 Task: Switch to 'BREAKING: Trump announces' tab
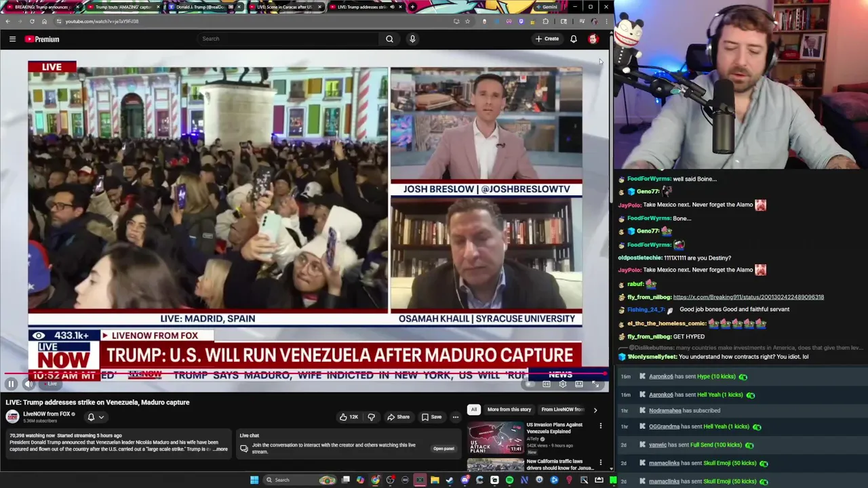[42, 7]
